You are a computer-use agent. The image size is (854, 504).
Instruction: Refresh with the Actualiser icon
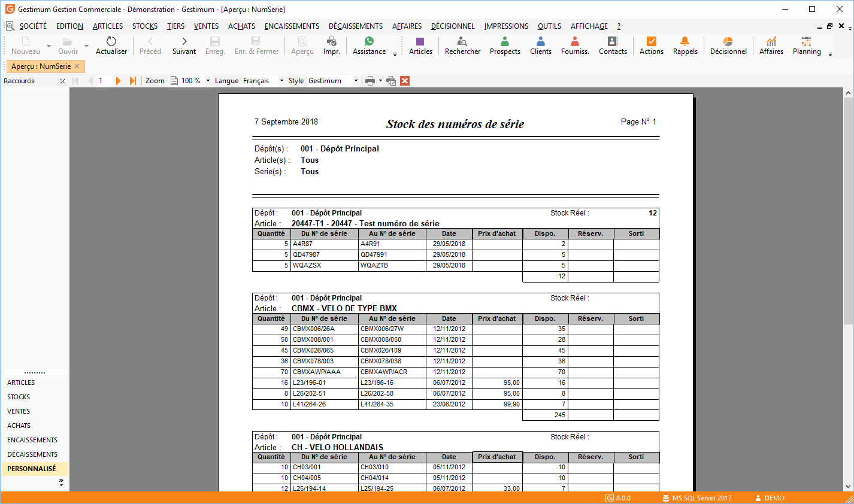click(111, 41)
